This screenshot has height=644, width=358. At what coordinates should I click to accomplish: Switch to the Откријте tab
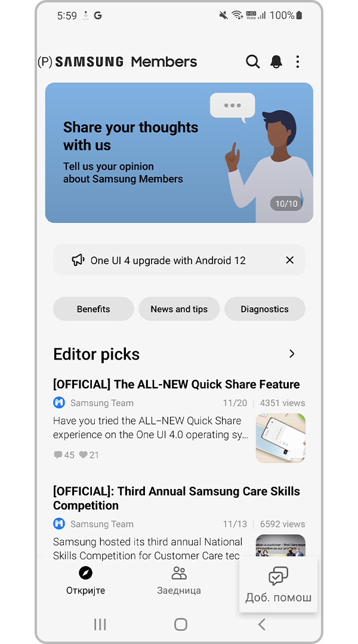point(85,581)
